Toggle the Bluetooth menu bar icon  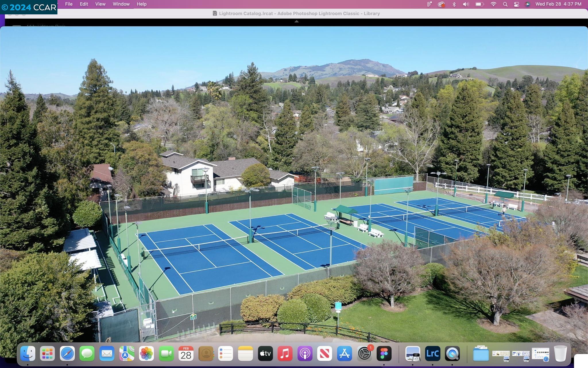454,4
